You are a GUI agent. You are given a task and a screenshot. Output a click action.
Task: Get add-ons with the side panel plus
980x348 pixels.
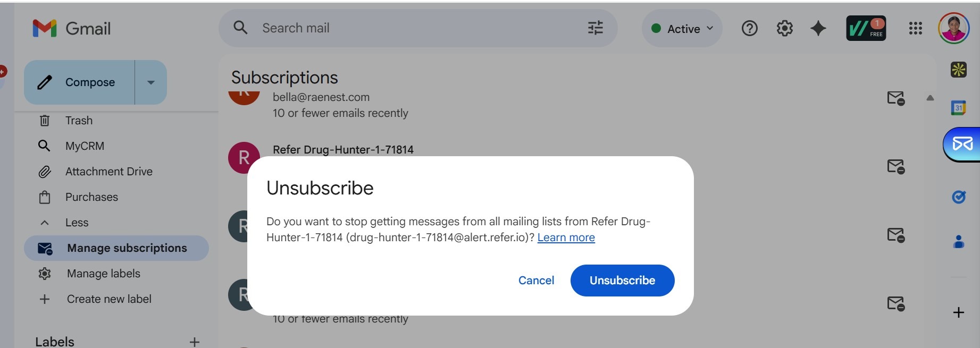click(x=958, y=312)
